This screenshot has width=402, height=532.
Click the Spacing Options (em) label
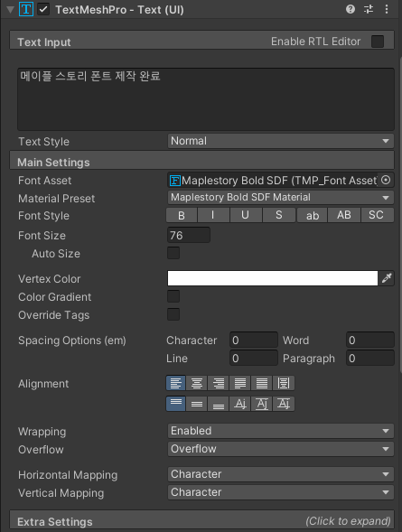72,341
